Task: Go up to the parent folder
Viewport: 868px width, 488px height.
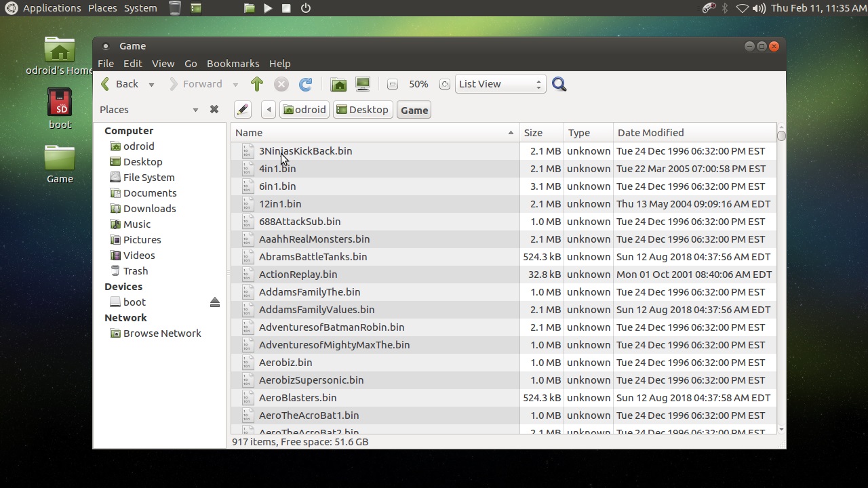Action: 256,84
